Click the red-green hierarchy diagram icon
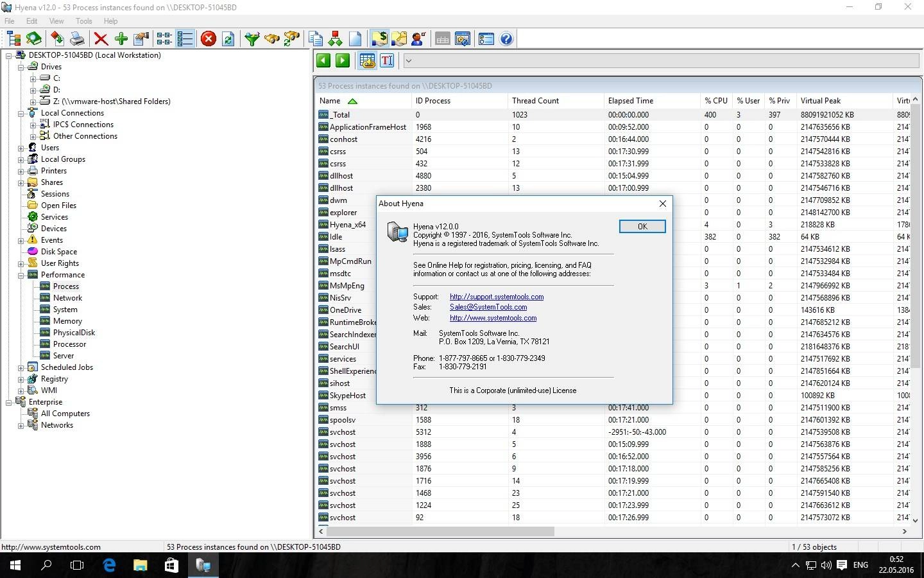The width and height of the screenshot is (924, 578). tap(335, 39)
